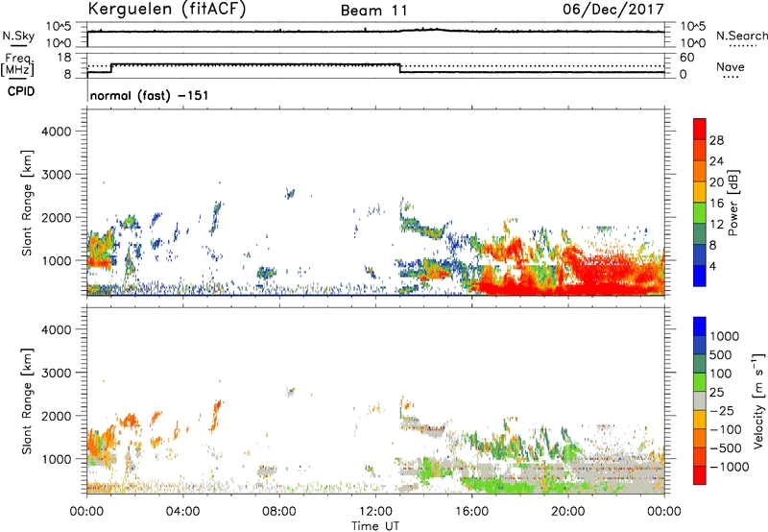This screenshot has width=768, height=532.
Task: Click the "N.Search" legend label
Action: point(742,36)
